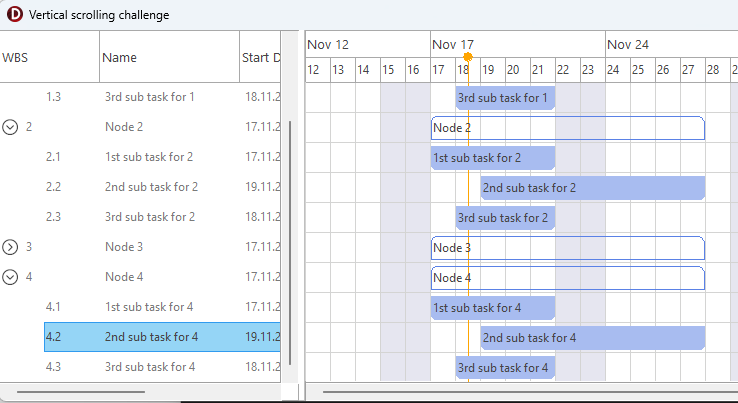The height and width of the screenshot is (403, 738).
Task: Click the task grid horizontal scrollbar
Action: pos(82,392)
